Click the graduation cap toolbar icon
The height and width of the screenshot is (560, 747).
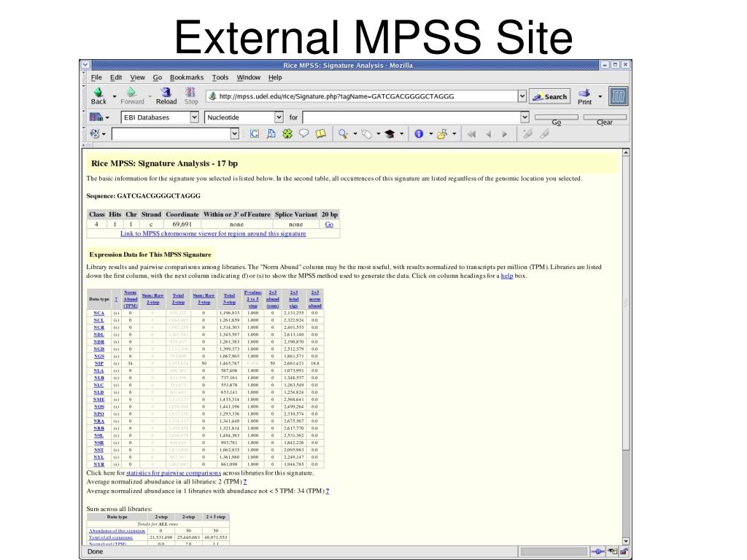390,134
